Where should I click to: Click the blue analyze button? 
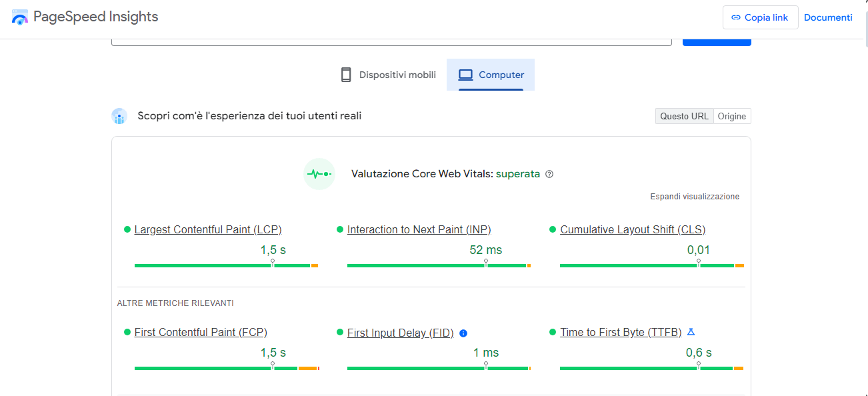tap(717, 41)
